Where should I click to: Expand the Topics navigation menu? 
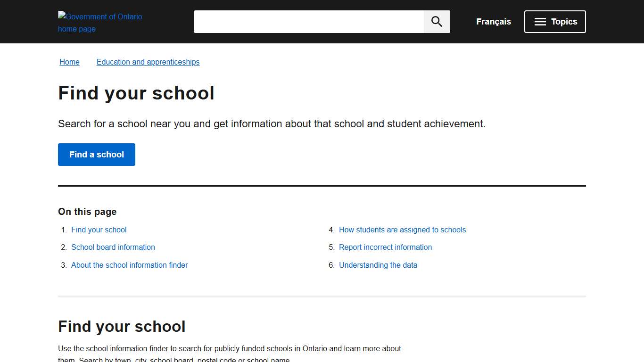click(x=555, y=21)
